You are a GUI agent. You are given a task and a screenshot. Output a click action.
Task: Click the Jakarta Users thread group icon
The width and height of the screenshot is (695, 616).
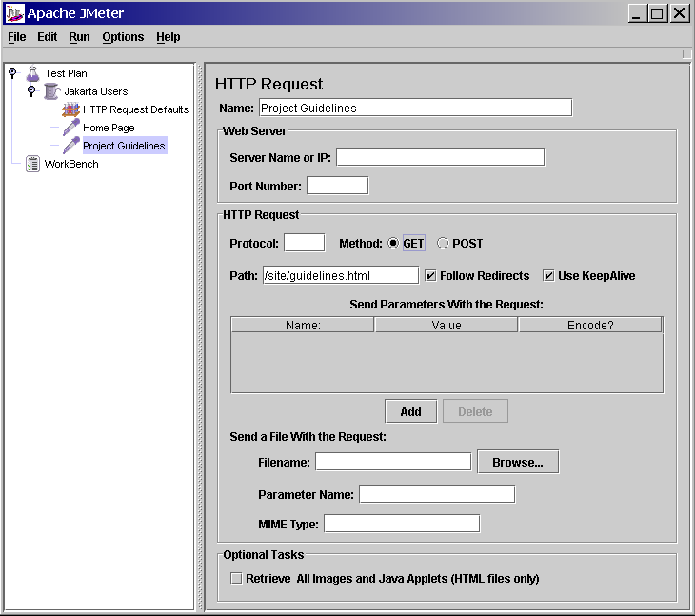pos(51,91)
